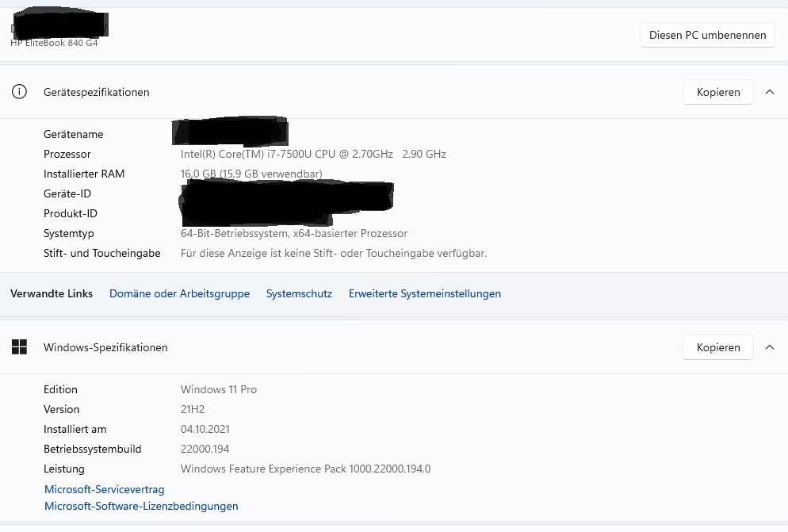Screen dimensions: 788x532
Task: Click the Windows logo icon beside Windows-Spezifikationen
Action: [19, 347]
